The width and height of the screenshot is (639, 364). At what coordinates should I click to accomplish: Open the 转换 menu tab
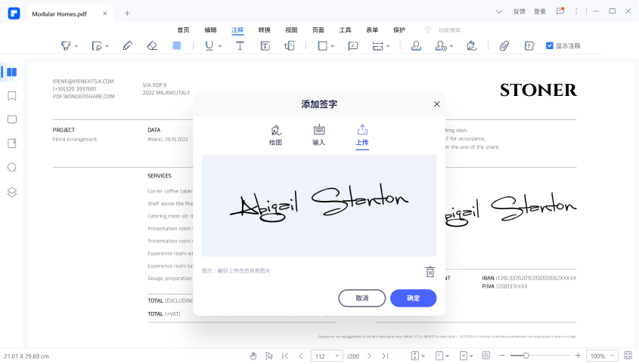click(264, 30)
